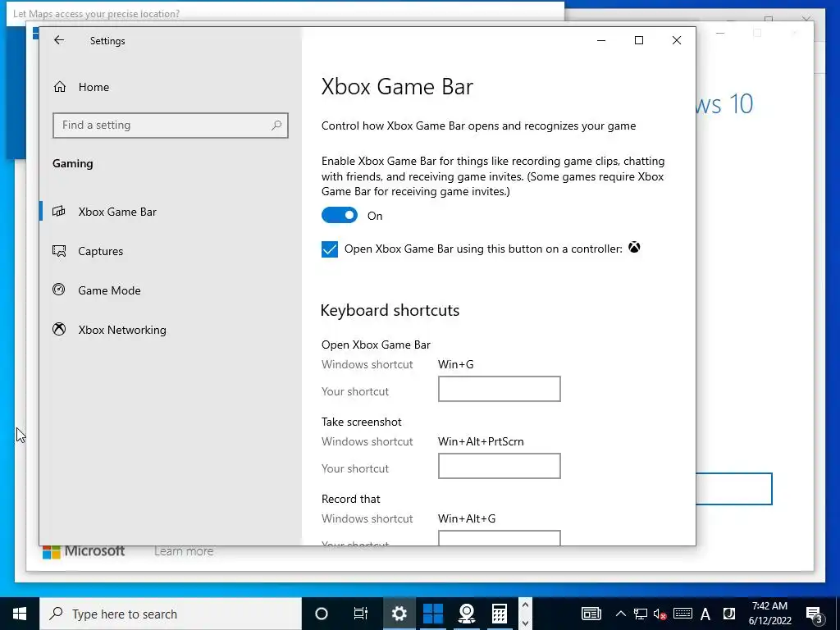Click the Win+Alt+PrtScrn shortcut text
The height and width of the screenshot is (630, 840).
(x=481, y=442)
